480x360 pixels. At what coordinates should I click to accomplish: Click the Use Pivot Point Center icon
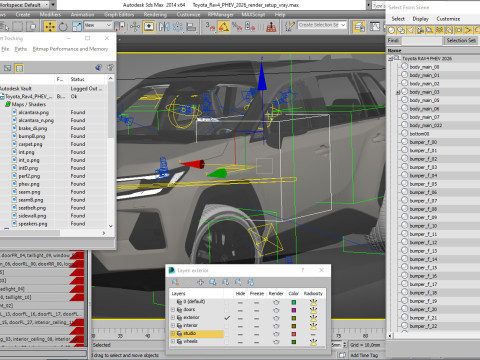[x=120, y=26]
